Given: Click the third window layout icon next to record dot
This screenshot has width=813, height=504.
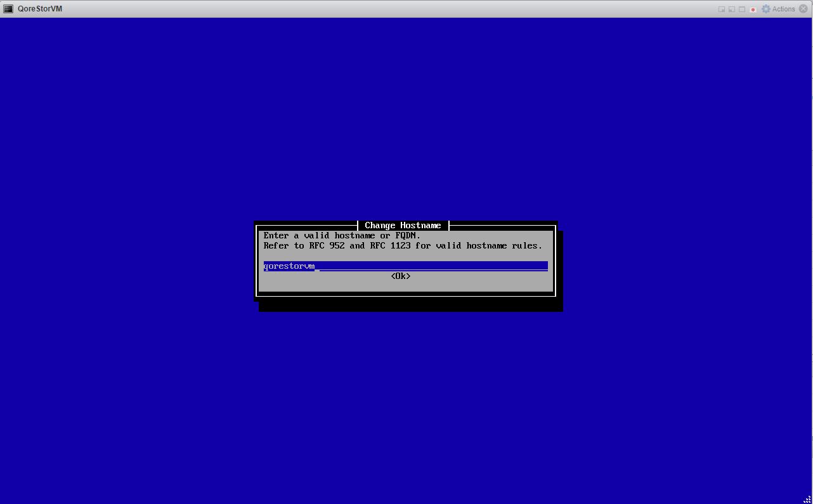Looking at the screenshot, I should pos(742,10).
